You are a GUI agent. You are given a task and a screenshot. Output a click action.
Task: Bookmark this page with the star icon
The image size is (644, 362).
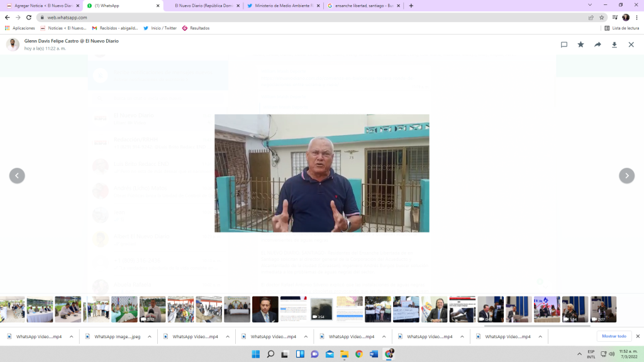(x=601, y=18)
